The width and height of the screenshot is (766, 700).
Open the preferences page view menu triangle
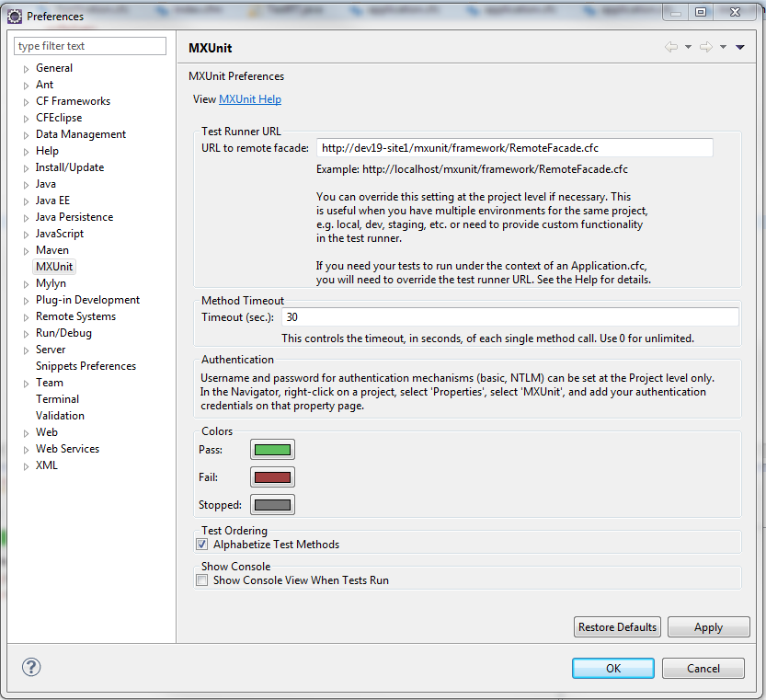(x=740, y=47)
